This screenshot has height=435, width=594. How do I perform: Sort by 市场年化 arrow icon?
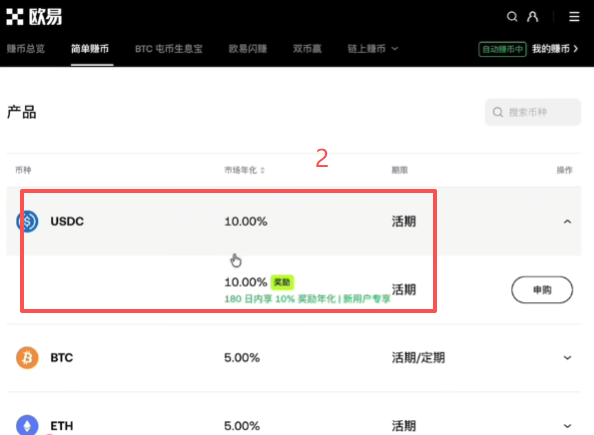pos(262,171)
